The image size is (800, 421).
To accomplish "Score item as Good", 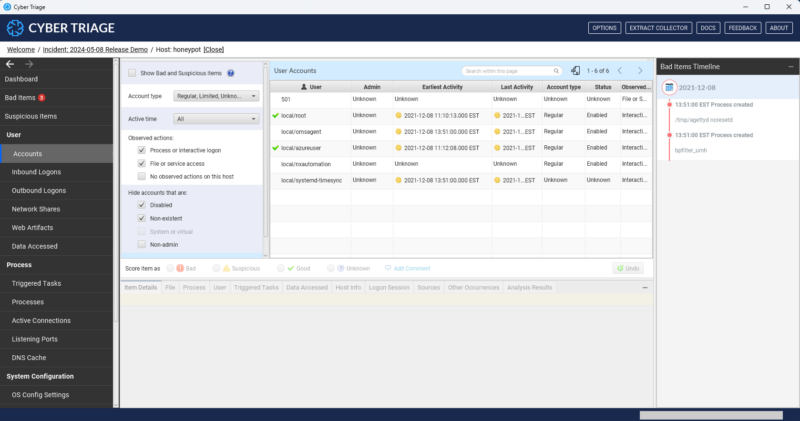I will point(281,268).
